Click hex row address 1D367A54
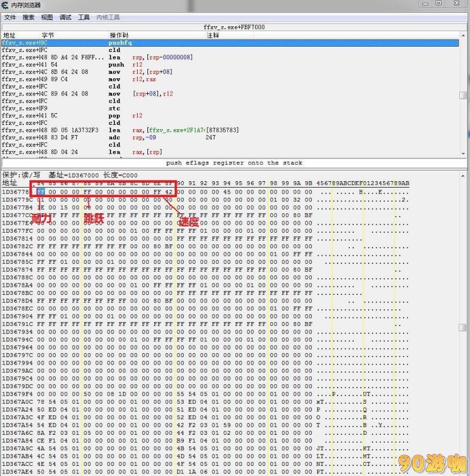The width and height of the screenshot is (470, 476). (17, 425)
